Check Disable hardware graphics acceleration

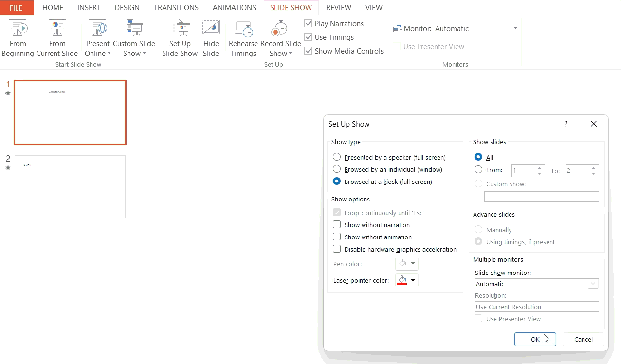337,249
